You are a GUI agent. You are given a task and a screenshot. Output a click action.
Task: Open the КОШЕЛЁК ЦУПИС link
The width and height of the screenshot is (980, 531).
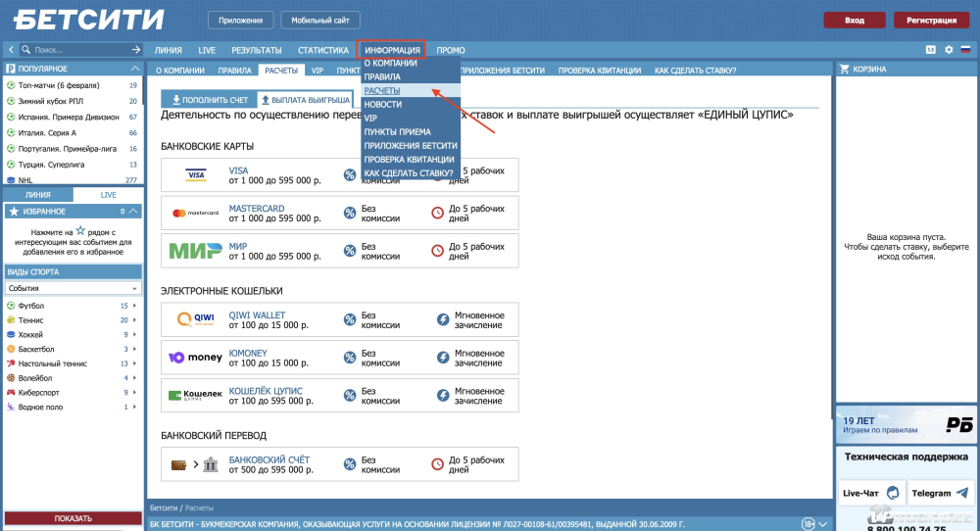[x=266, y=391]
